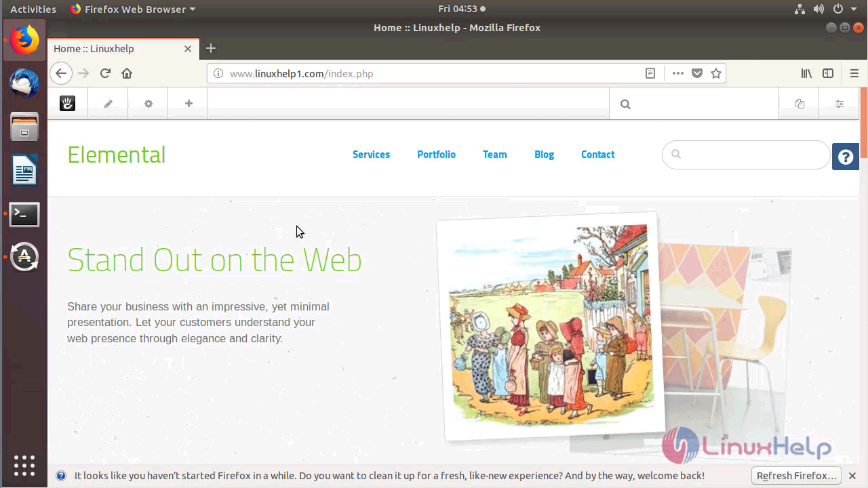Open the Portfolio menu link
The width and height of the screenshot is (868, 488).
click(x=436, y=155)
